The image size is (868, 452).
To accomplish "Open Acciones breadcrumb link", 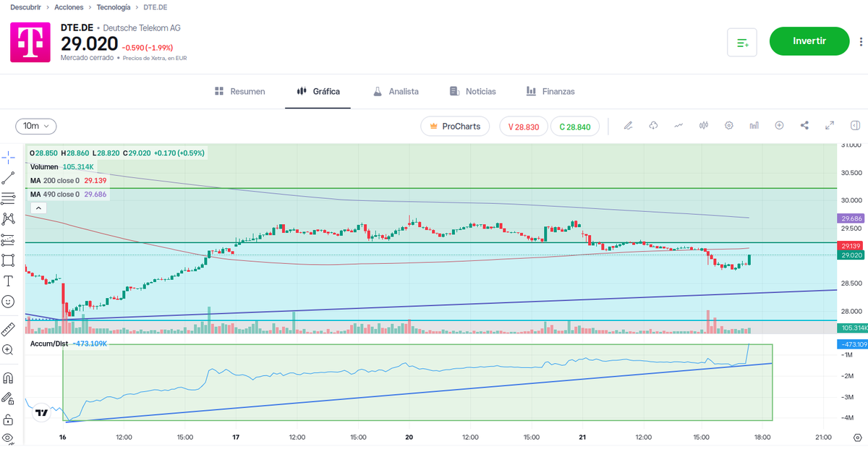I will point(69,7).
